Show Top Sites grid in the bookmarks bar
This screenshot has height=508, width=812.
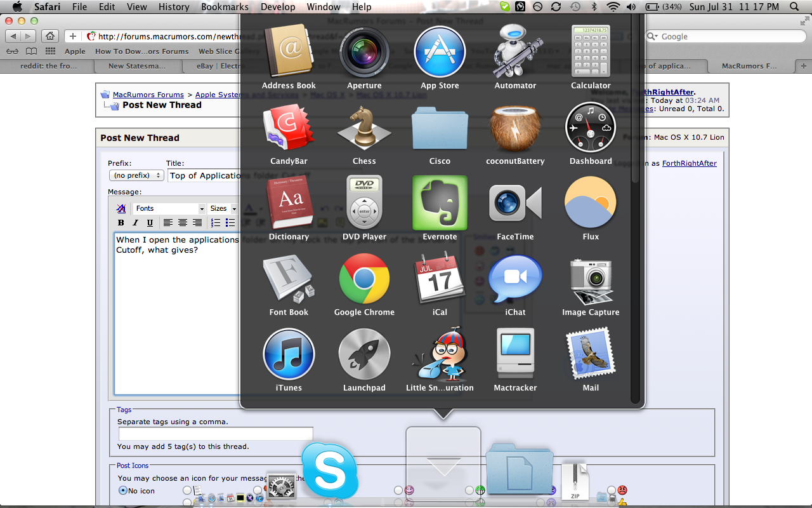point(50,51)
